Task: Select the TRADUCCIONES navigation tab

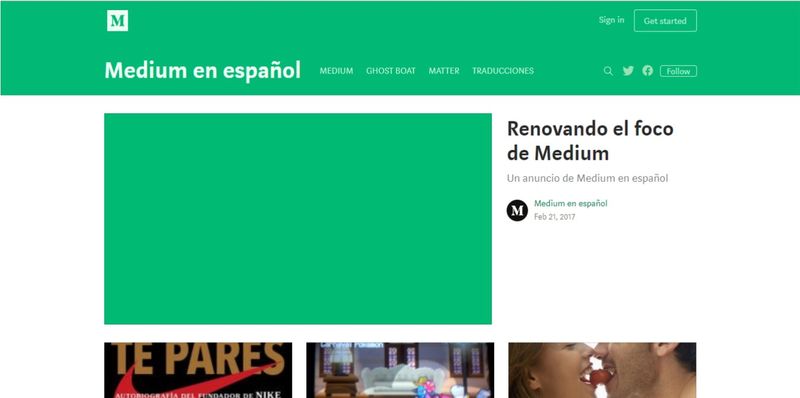Action: pyautogui.click(x=503, y=71)
